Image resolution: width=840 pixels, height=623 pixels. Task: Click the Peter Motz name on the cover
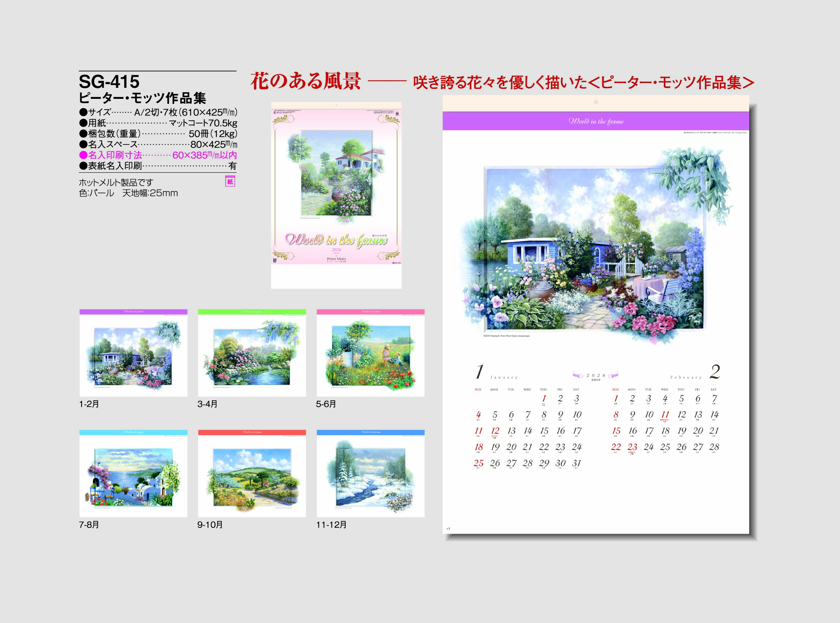(336, 259)
